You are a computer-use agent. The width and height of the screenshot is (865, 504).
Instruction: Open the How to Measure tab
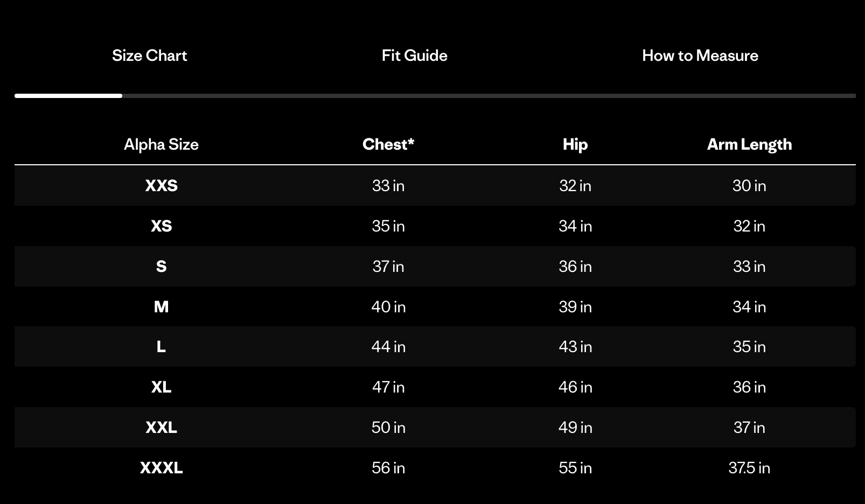(x=700, y=55)
